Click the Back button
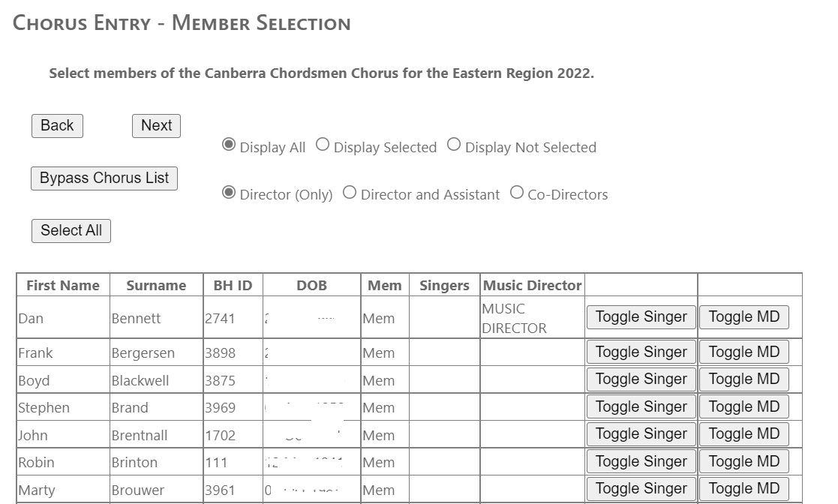 tap(57, 126)
